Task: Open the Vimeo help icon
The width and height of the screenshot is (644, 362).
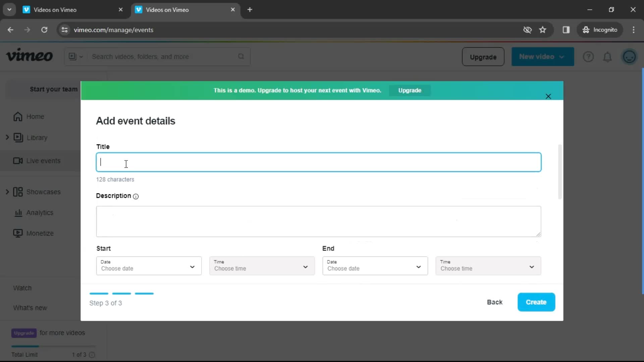Action: [x=588, y=57]
